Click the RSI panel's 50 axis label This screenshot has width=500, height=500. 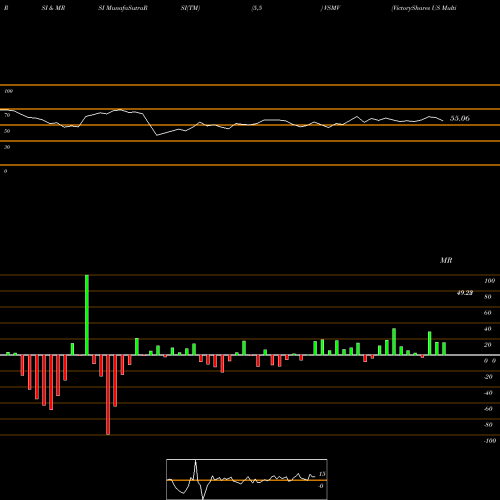(7, 131)
